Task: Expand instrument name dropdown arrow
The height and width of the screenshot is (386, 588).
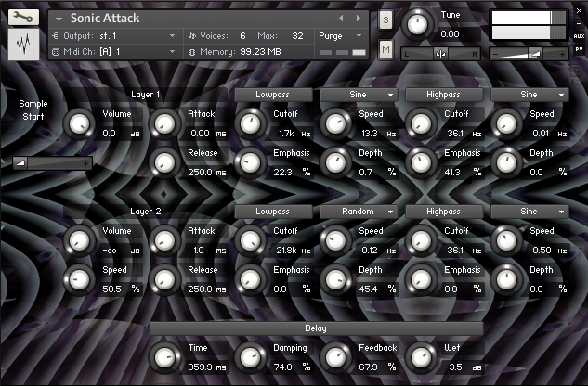Action: point(59,19)
